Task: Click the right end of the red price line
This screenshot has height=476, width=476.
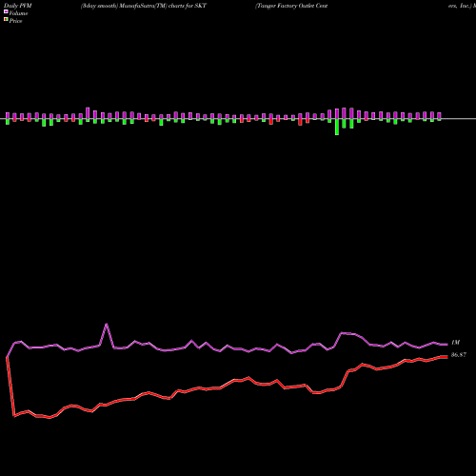Action: tap(446, 357)
